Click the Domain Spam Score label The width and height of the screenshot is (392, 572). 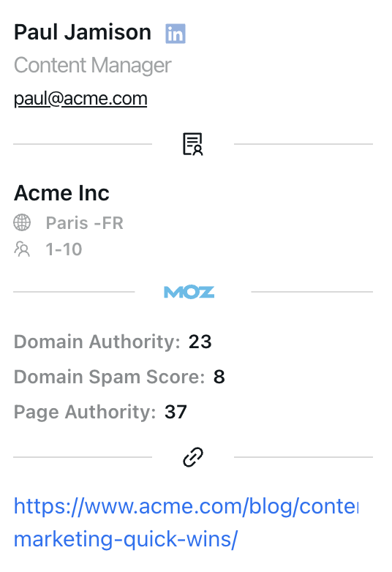pos(110,377)
